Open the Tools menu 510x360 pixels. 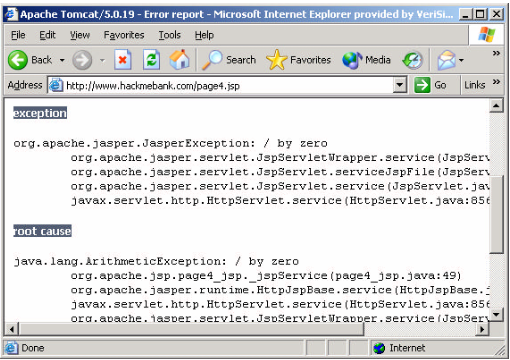click(x=169, y=35)
